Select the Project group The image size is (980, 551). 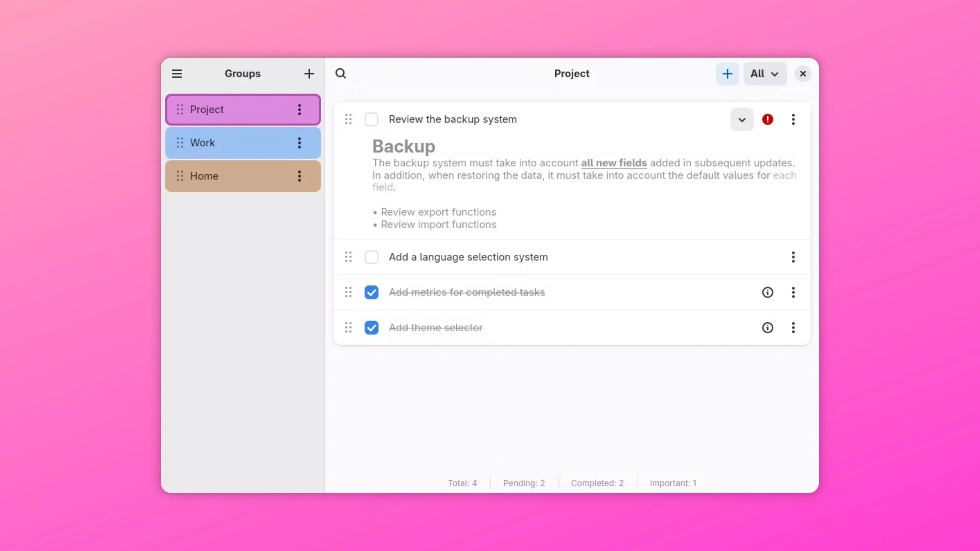tap(243, 110)
